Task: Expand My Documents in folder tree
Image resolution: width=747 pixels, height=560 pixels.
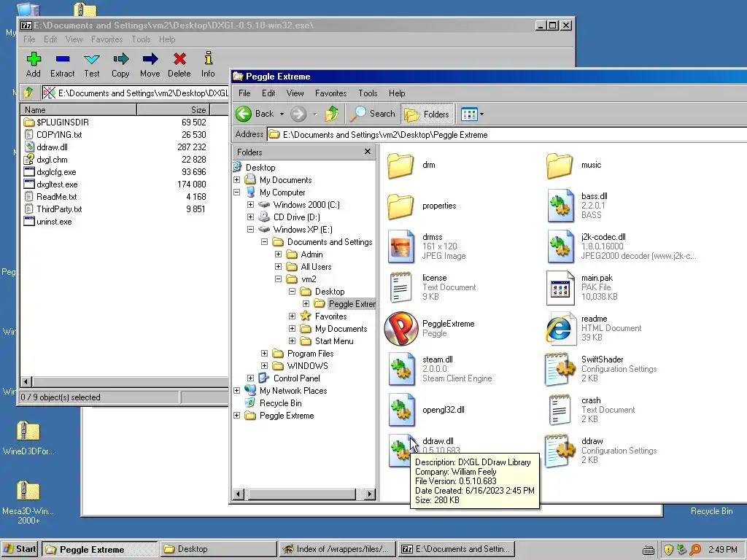Action: tap(237, 180)
